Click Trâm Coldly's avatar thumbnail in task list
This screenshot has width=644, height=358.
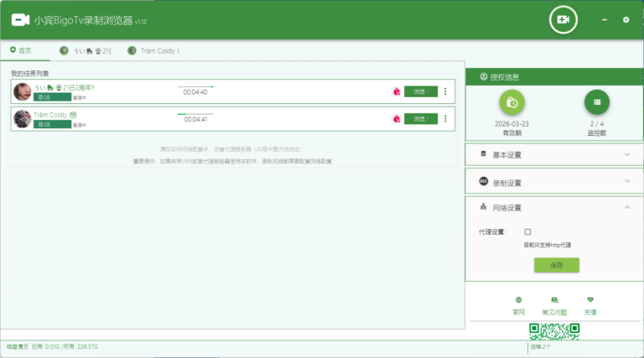[23, 118]
